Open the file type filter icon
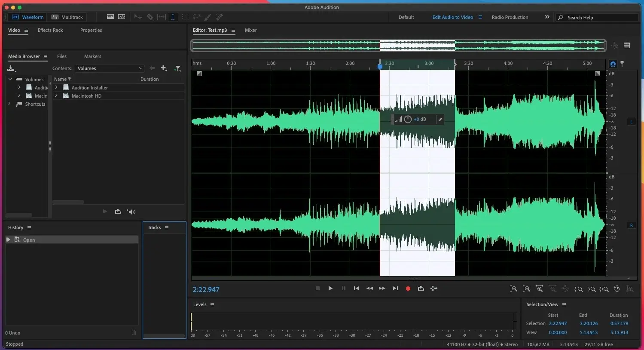 coord(177,68)
